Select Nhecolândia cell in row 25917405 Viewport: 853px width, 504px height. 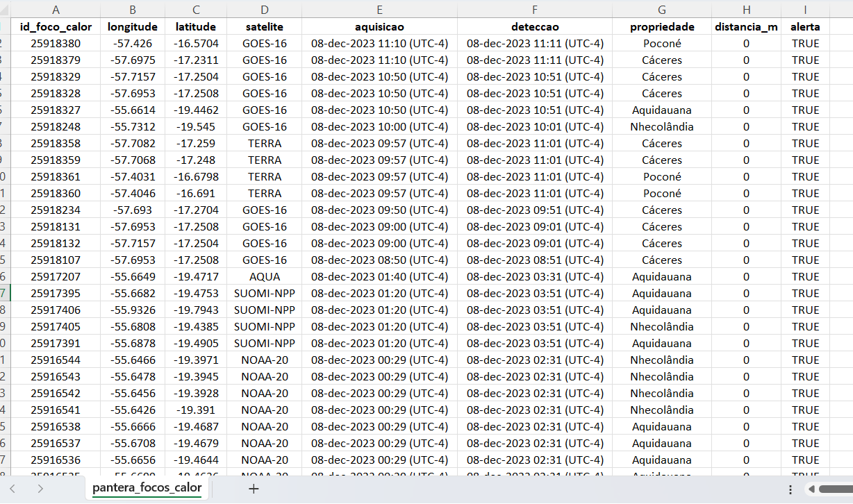[x=662, y=326]
